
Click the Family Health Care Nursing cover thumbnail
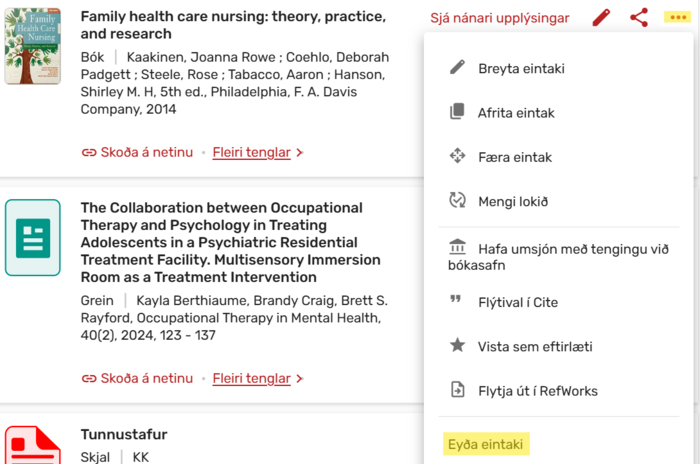[32, 46]
